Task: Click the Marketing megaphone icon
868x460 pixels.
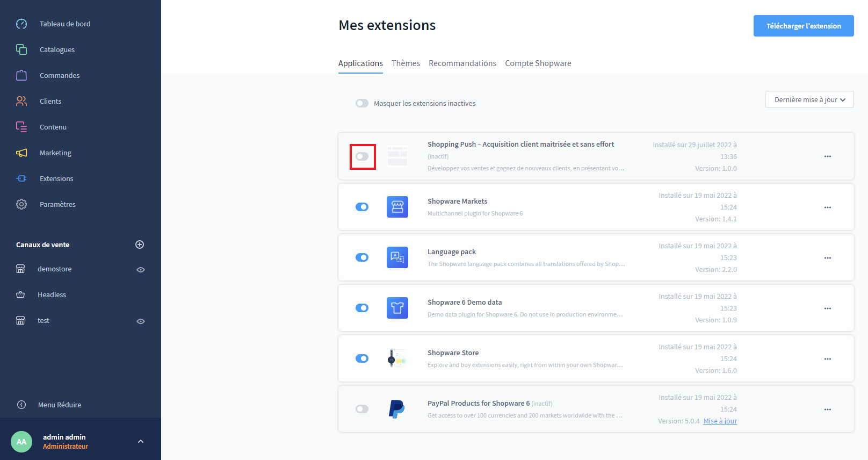Action: tap(21, 153)
